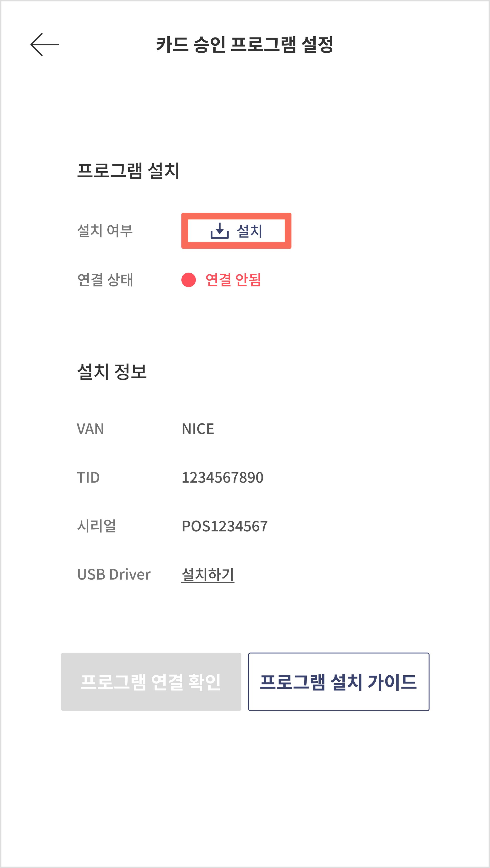Select the TID value 1234567890
This screenshot has height=868, width=490.
[x=223, y=477]
